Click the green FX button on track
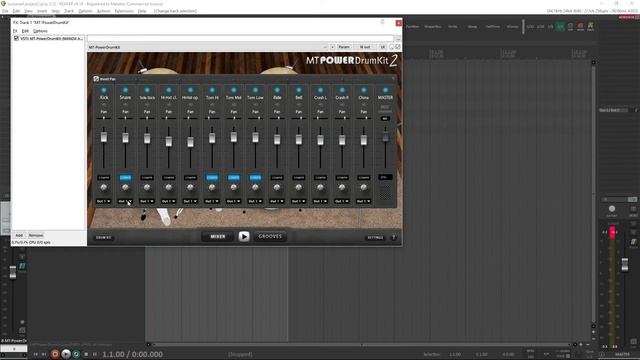The image size is (640, 360). click(22, 266)
